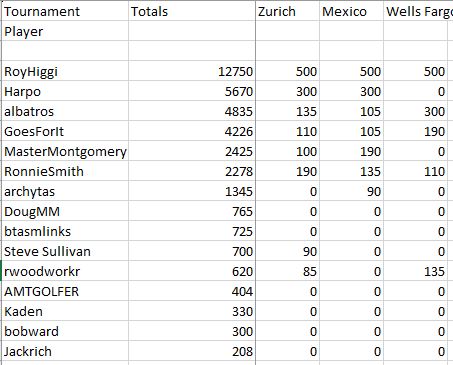Select the Player label cell
453x365 pixels.
(x=65, y=31)
